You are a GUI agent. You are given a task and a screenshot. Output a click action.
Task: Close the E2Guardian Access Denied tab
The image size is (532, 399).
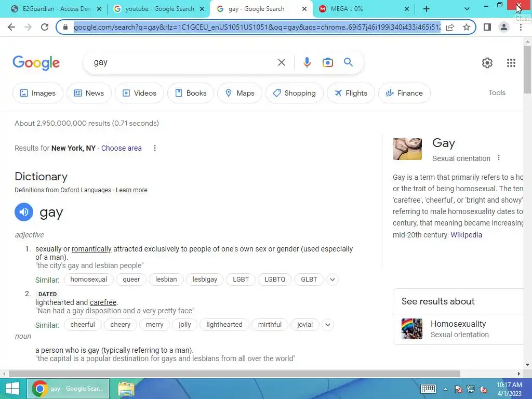[99, 9]
